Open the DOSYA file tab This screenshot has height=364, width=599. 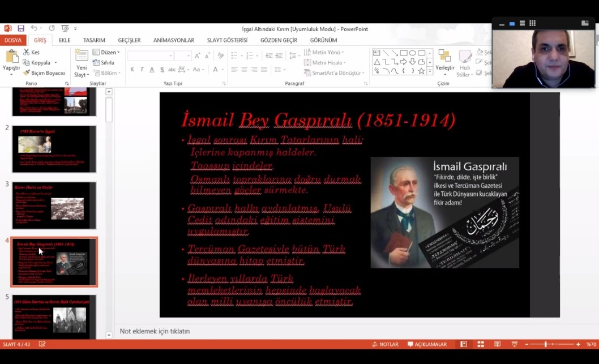tap(13, 40)
